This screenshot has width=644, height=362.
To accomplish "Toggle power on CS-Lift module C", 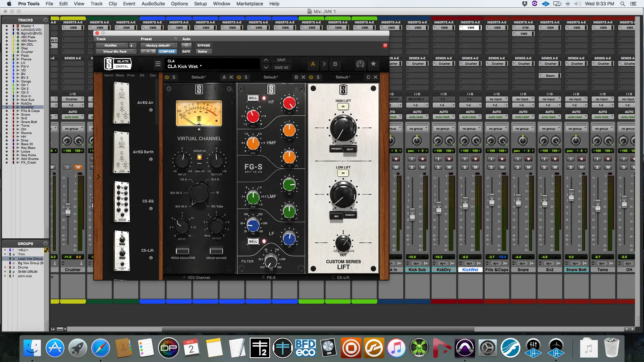I will tap(311, 77).
